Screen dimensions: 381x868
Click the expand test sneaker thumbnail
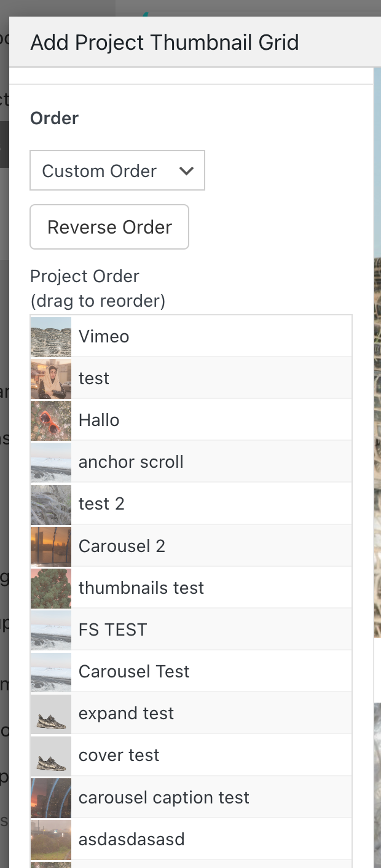pyautogui.click(x=50, y=712)
